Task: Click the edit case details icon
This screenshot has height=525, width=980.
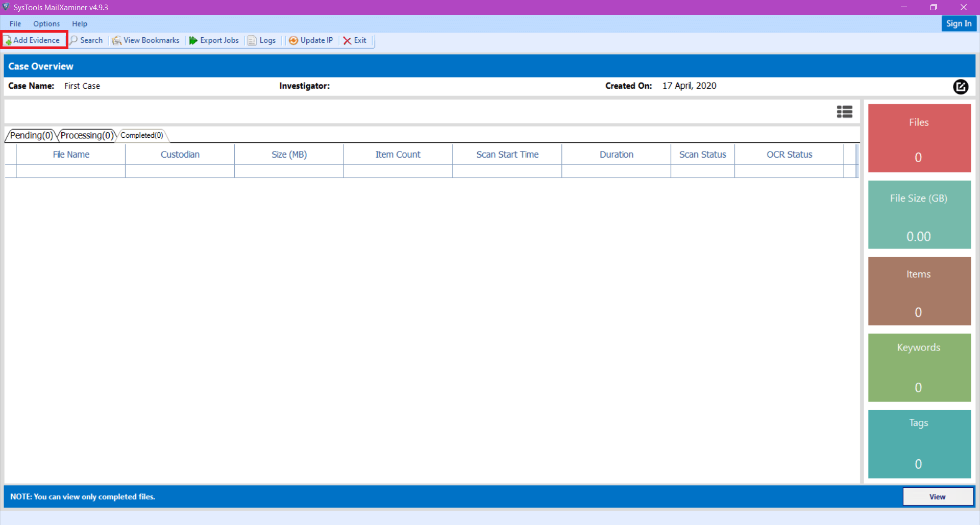Action: 960,87
